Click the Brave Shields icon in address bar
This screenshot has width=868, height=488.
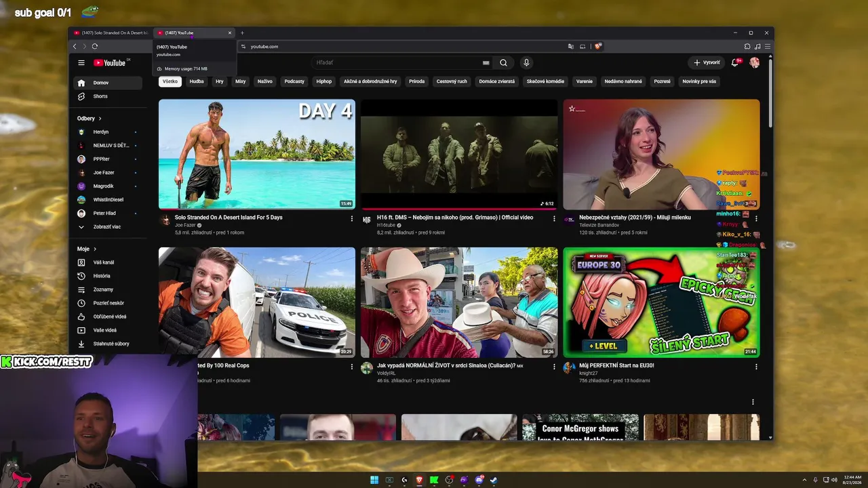(597, 46)
